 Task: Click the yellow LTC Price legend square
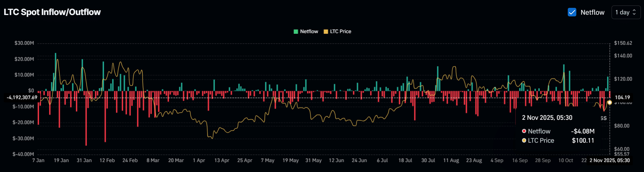[326, 31]
